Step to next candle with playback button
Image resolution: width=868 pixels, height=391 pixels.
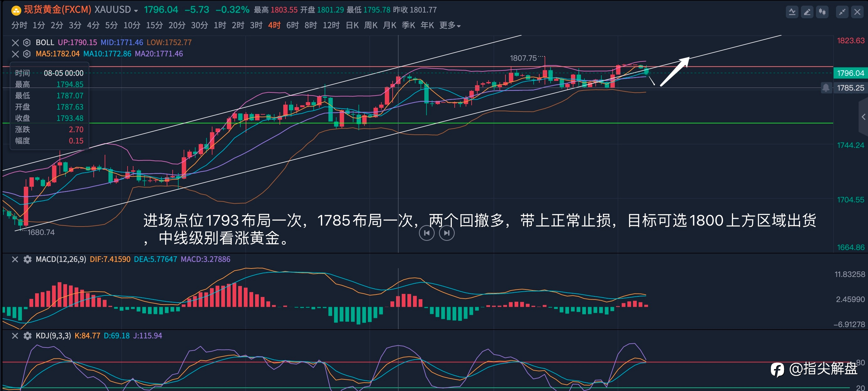[447, 233]
